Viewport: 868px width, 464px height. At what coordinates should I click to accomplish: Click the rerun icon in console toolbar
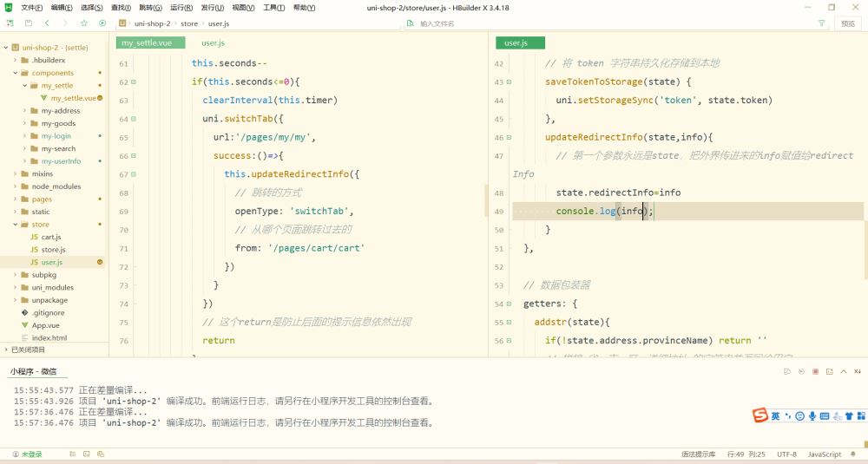pos(801,372)
